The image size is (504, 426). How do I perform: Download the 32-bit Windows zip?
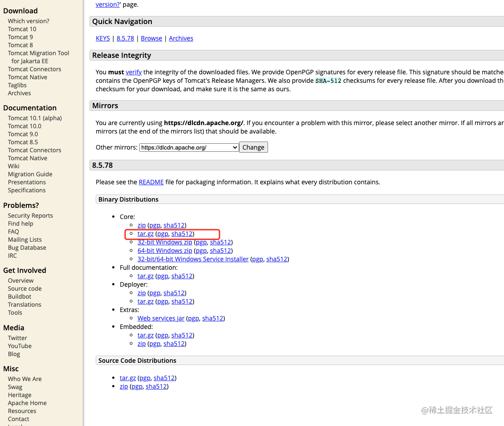[x=165, y=242]
